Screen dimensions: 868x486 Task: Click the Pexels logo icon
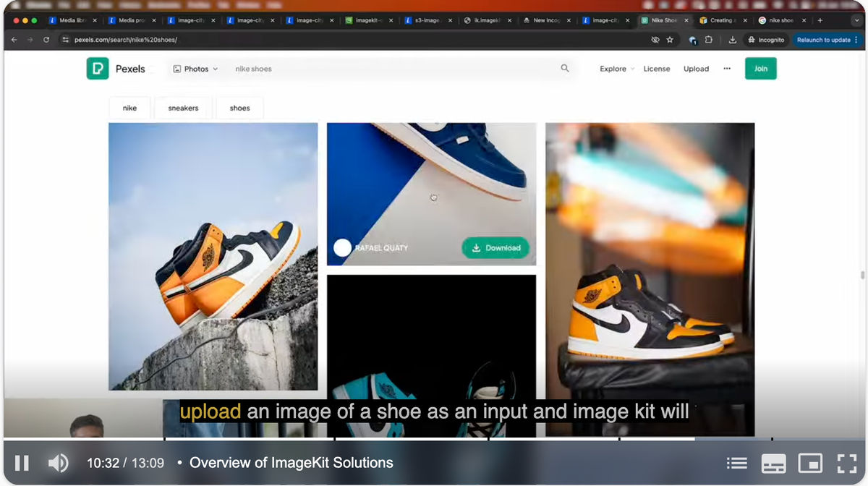pos(98,69)
